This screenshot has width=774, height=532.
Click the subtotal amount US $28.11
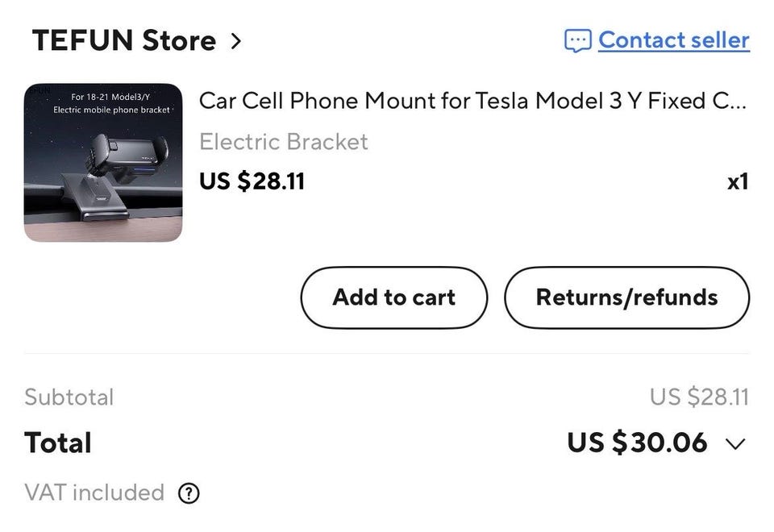[699, 397]
